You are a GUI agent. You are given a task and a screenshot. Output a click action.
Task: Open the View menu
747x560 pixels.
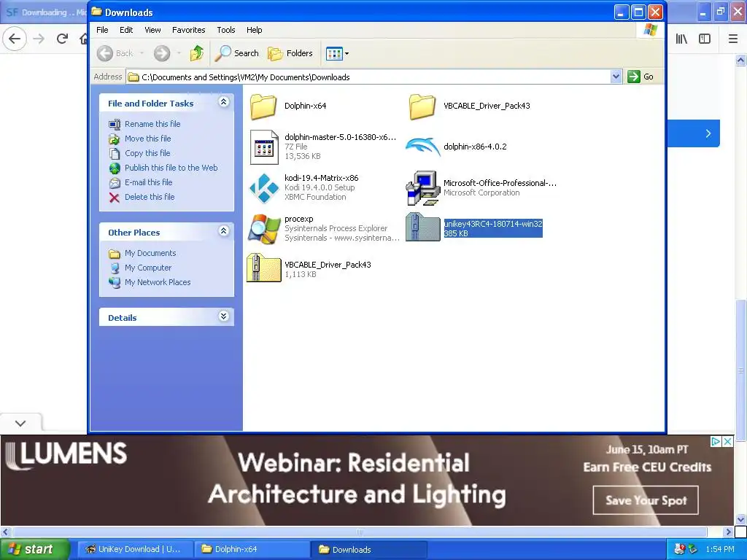pyautogui.click(x=152, y=29)
